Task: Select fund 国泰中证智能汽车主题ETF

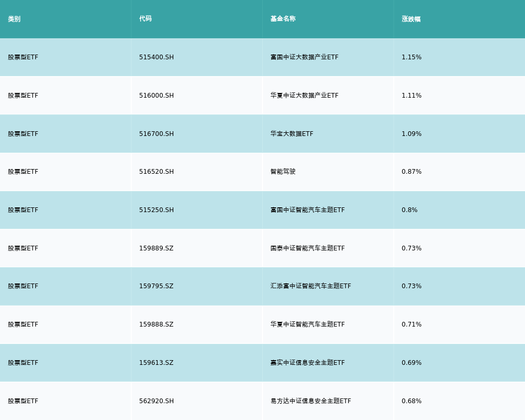Action: (308, 248)
